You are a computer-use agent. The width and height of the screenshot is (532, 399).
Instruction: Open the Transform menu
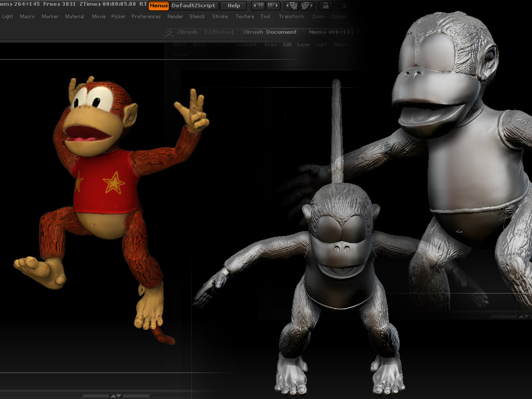point(291,16)
